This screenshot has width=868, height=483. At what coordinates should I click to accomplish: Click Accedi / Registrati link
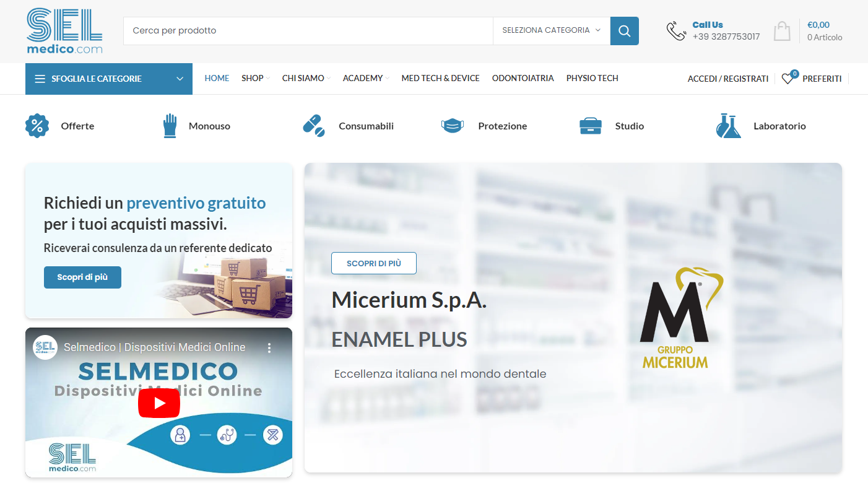(x=728, y=79)
